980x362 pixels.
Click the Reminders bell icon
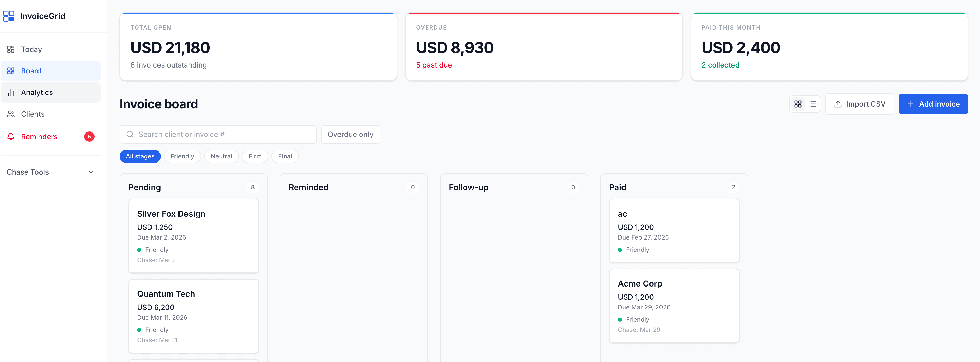pyautogui.click(x=11, y=137)
